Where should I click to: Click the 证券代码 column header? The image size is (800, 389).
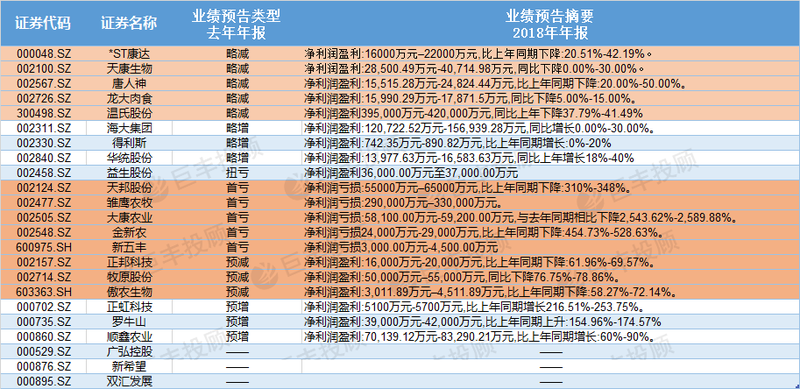coord(43,23)
